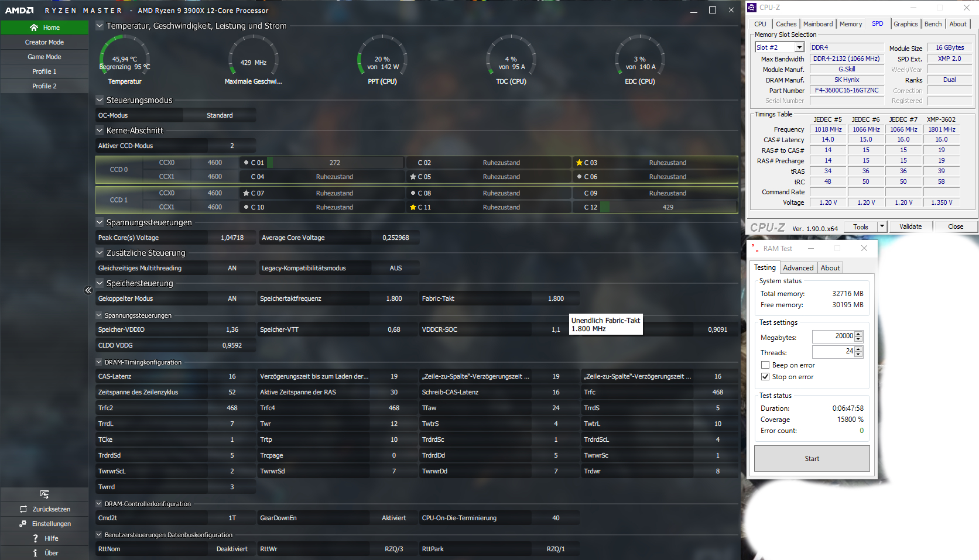The width and height of the screenshot is (979, 560).
Task: Click the dot marker next to core C 08
Action: pyautogui.click(x=413, y=193)
